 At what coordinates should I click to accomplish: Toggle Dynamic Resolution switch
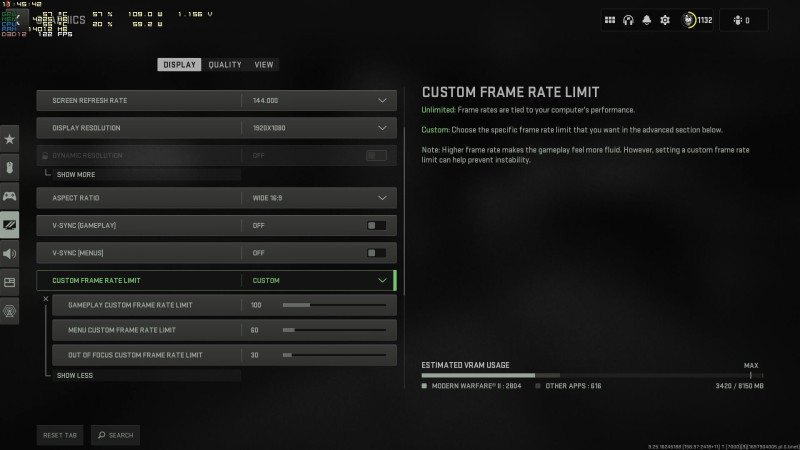click(x=376, y=156)
